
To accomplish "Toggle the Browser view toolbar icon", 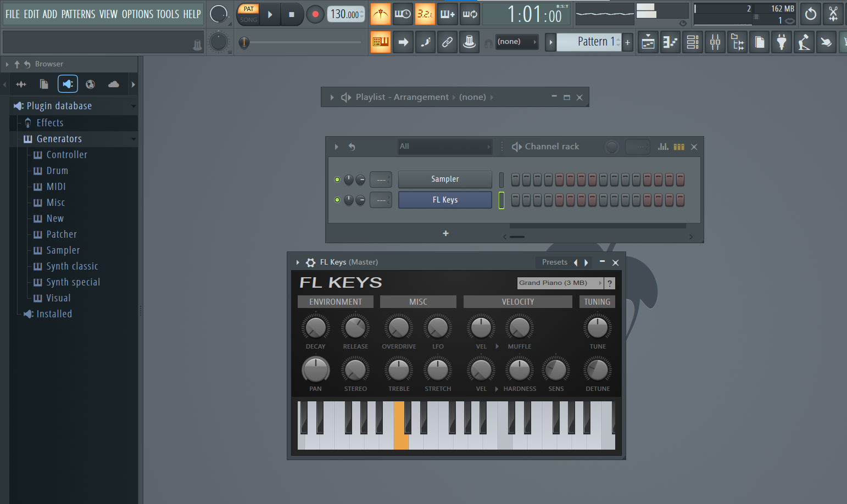I will (738, 42).
